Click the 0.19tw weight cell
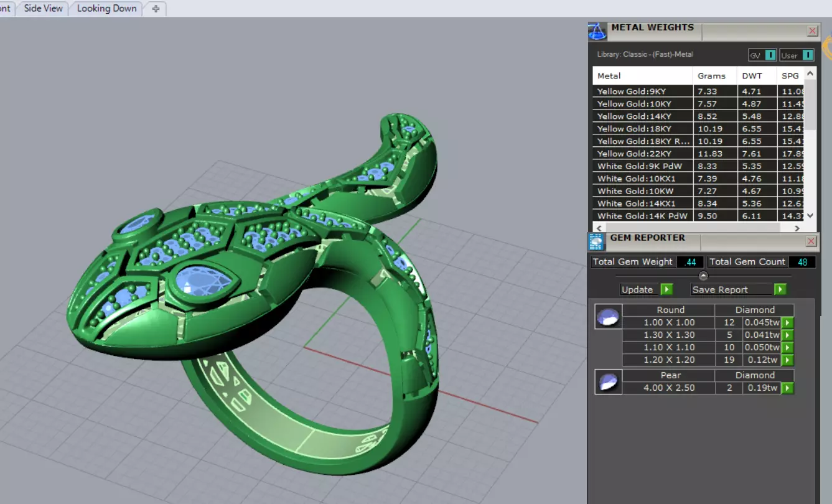The width and height of the screenshot is (832, 504). point(762,388)
